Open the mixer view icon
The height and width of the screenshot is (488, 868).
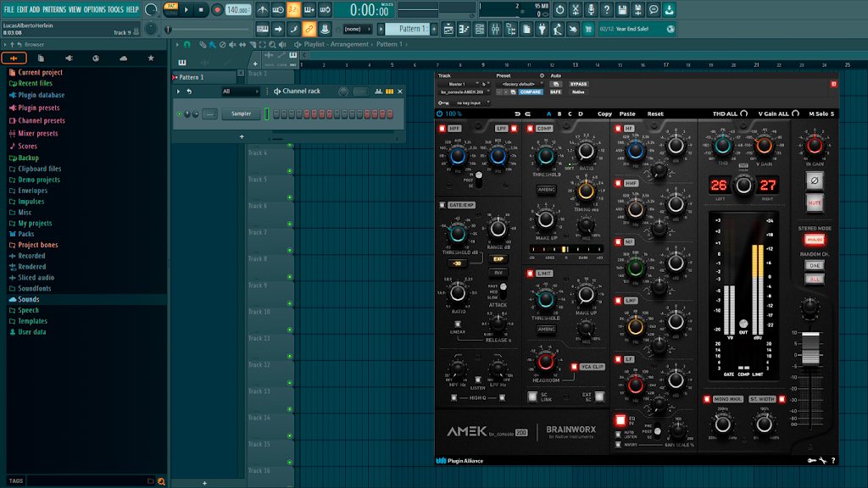[495, 29]
